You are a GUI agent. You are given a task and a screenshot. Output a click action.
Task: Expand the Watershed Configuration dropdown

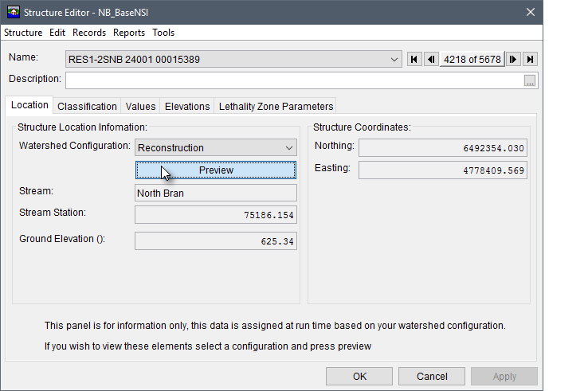point(288,147)
